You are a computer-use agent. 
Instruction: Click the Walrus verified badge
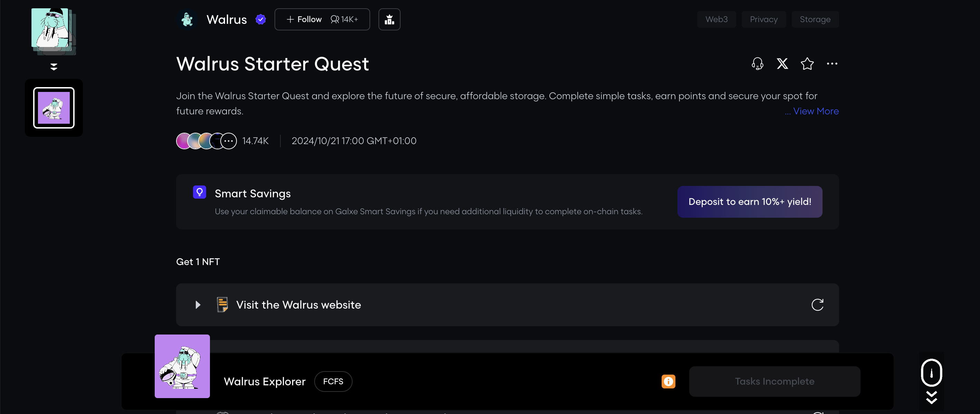click(x=261, y=19)
